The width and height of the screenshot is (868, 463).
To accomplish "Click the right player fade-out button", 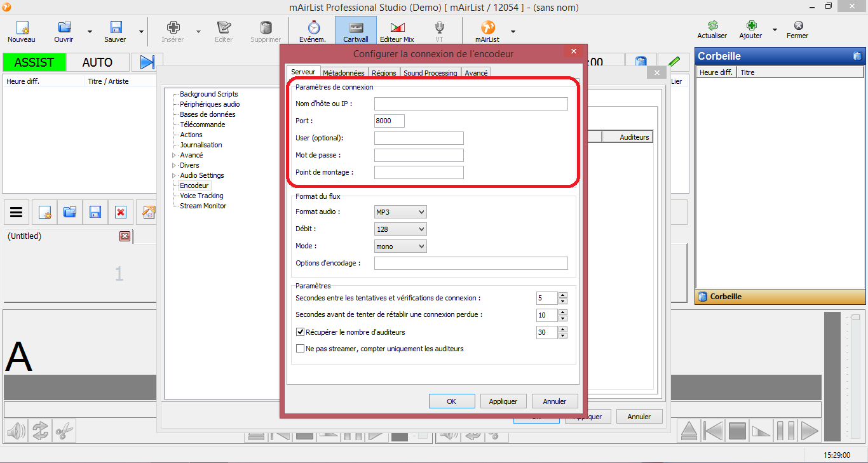I will click(x=761, y=431).
